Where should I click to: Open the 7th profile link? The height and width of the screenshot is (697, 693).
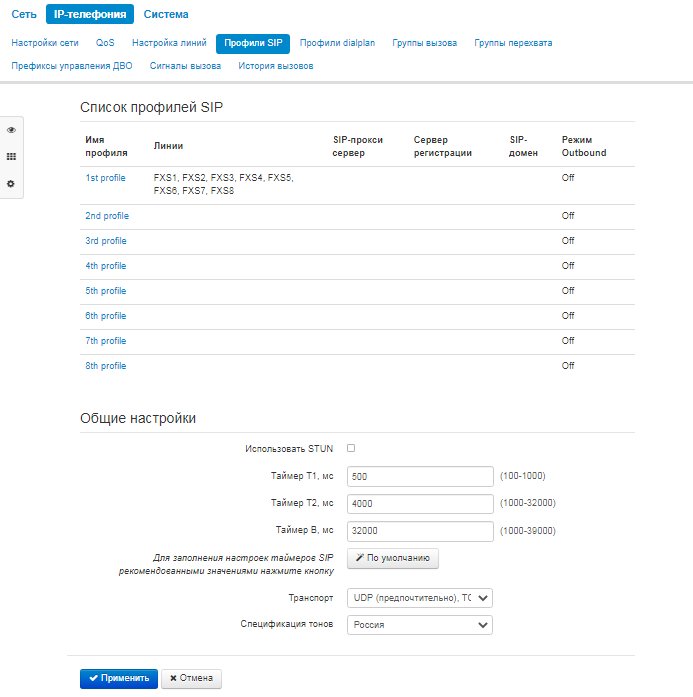(106, 340)
